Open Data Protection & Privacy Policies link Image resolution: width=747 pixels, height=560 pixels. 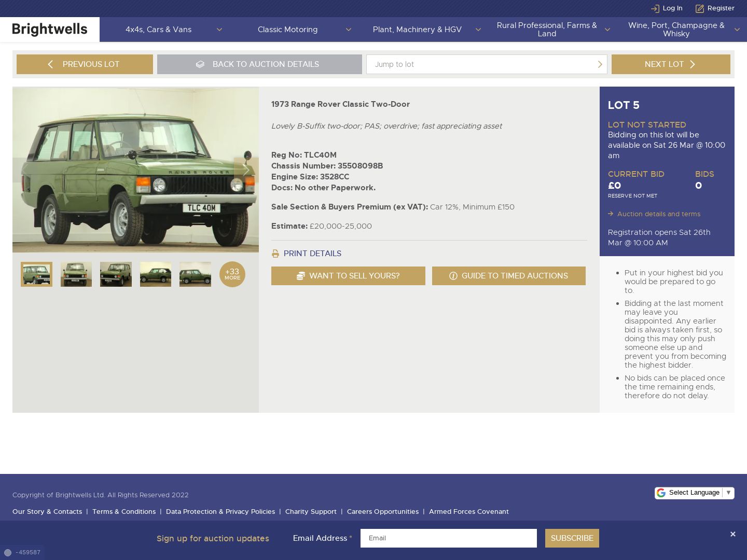[220, 512]
